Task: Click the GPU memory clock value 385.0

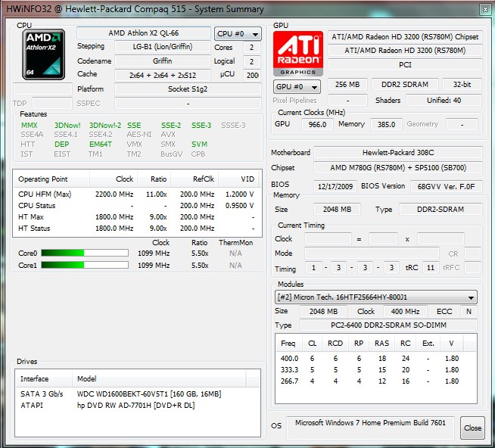Action: [387, 124]
